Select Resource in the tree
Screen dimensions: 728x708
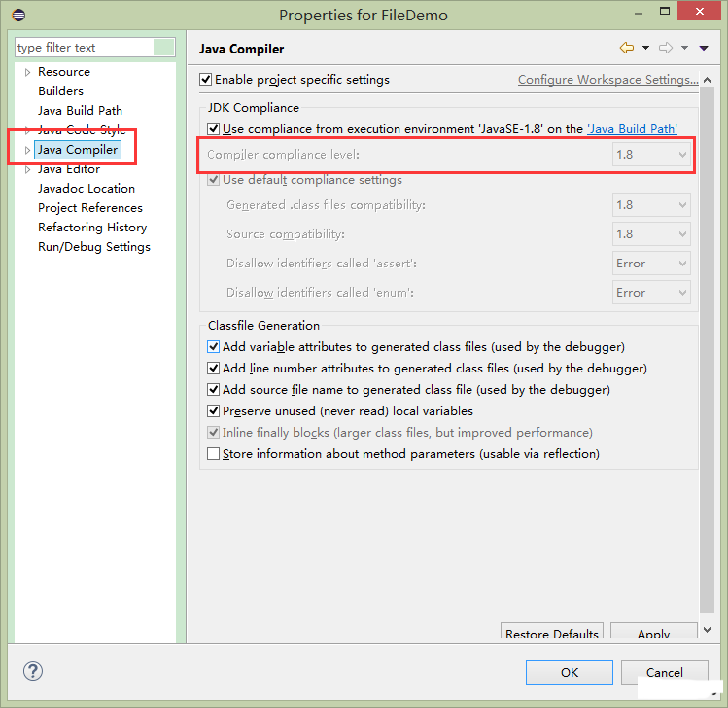[x=64, y=72]
